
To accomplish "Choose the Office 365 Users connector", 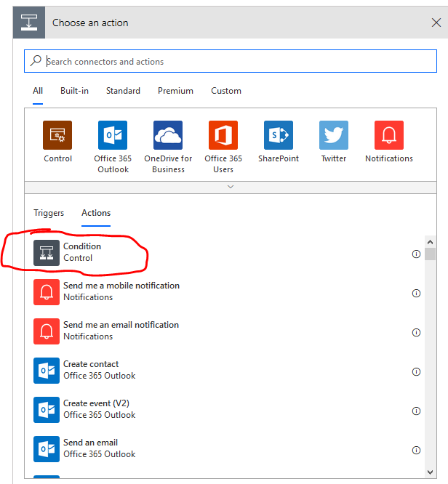I will [223, 135].
